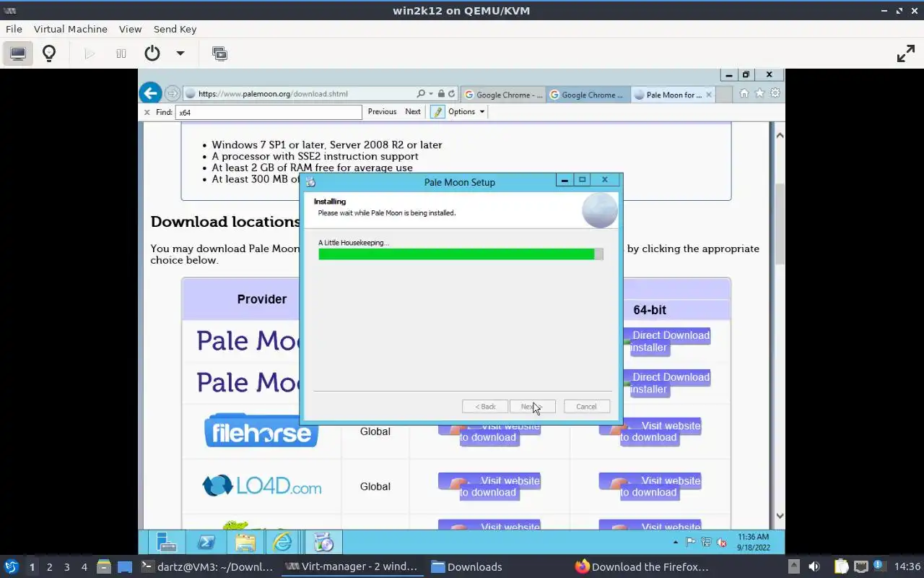Toggle the find highlight pencil icon
This screenshot has height=578, width=924.
pos(437,111)
